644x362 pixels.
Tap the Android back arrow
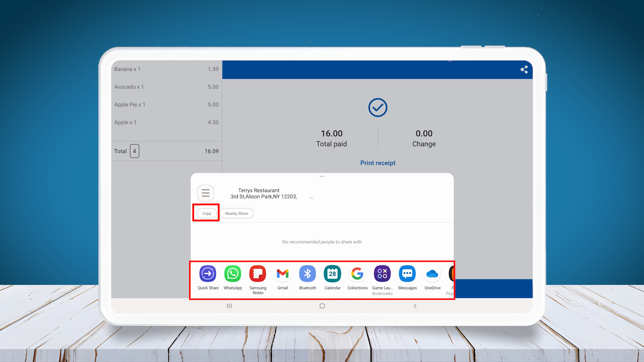click(x=415, y=306)
